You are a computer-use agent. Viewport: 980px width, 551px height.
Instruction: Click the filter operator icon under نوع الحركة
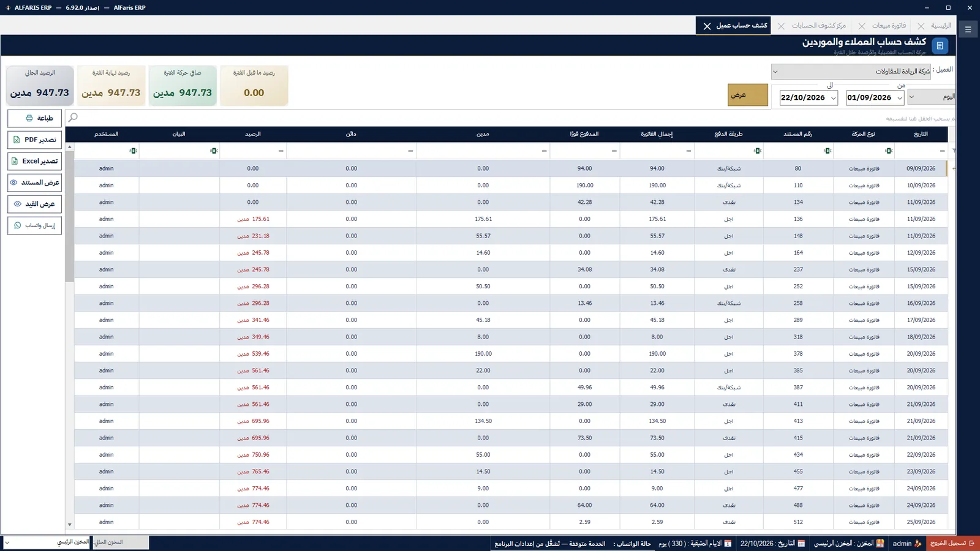[888, 151]
